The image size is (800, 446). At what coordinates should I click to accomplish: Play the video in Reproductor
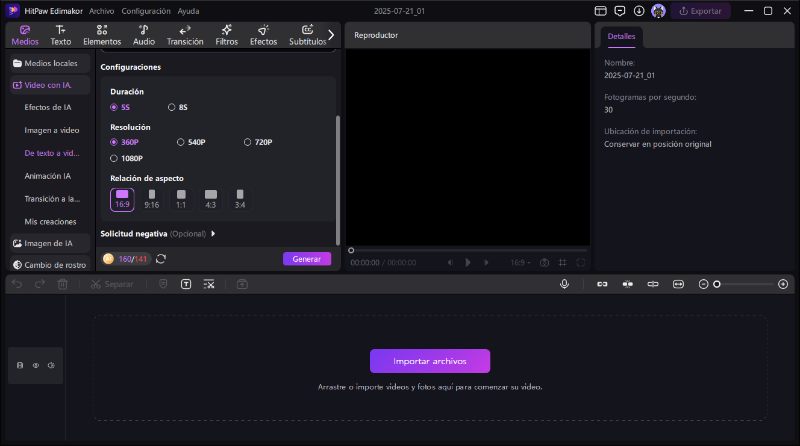point(467,262)
